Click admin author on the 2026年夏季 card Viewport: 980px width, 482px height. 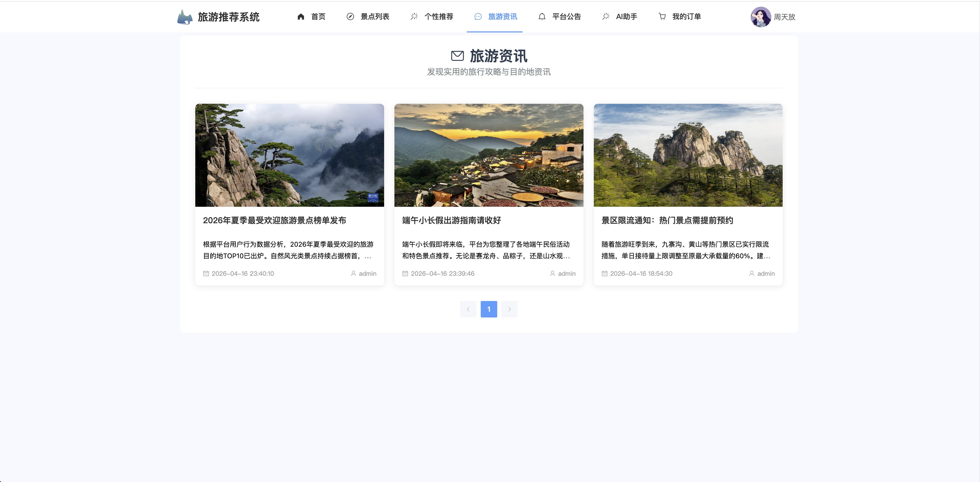point(367,273)
